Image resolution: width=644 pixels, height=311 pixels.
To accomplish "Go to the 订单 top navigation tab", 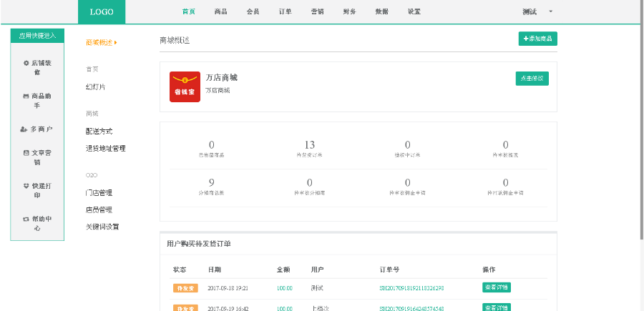I will [x=285, y=12].
